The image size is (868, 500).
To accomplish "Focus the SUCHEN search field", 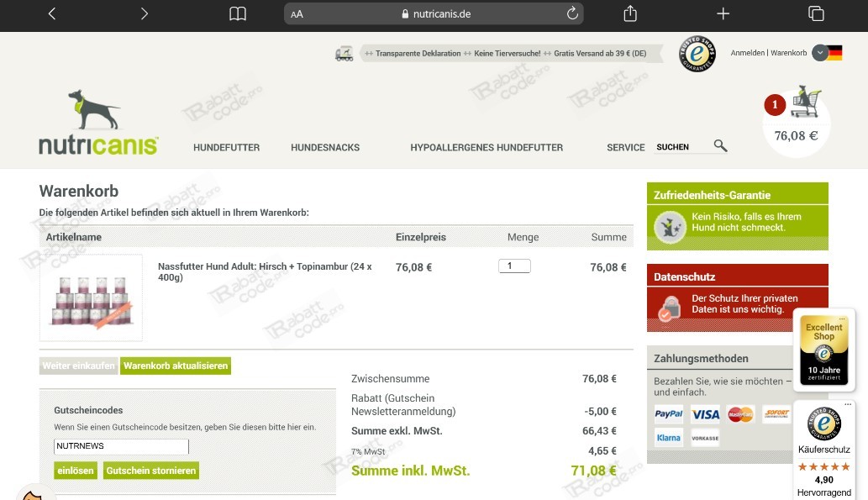I will [682, 147].
